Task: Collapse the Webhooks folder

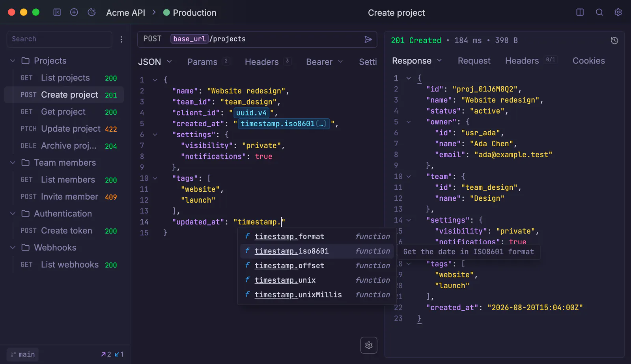Action: (x=13, y=248)
